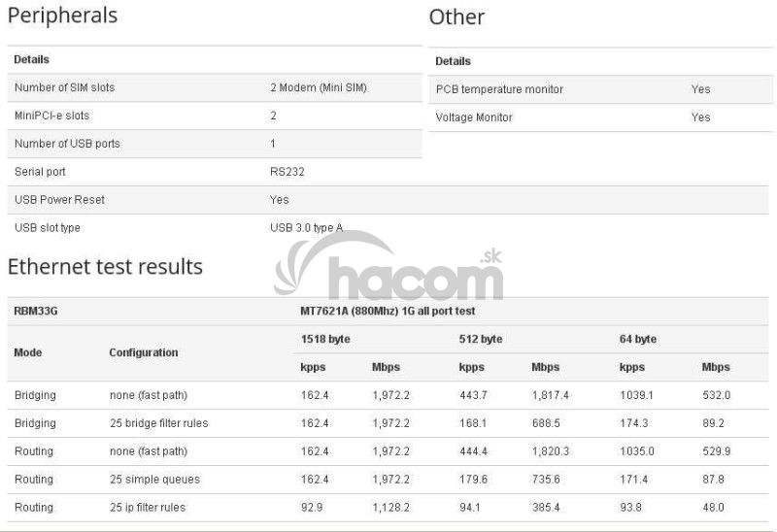
Task: Select the RS232 serial port value
Action: coord(287,172)
